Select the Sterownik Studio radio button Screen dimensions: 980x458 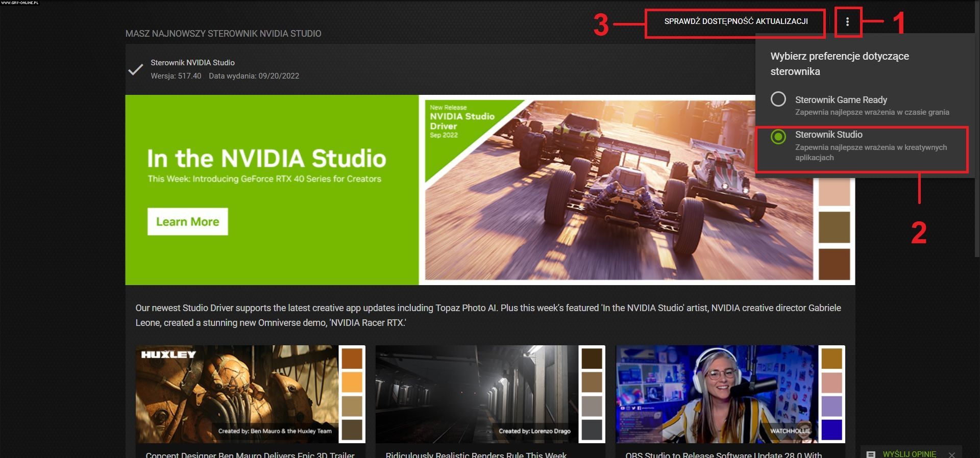[x=778, y=137]
